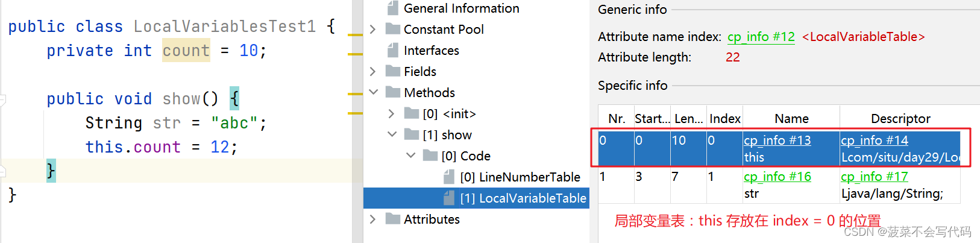
Task: Click the General Information file icon
Action: [x=392, y=8]
